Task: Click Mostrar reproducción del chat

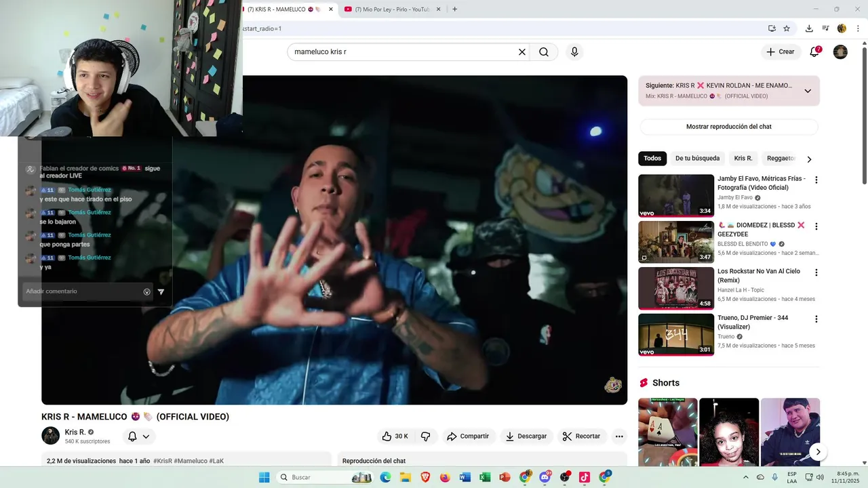Action: 729,127
